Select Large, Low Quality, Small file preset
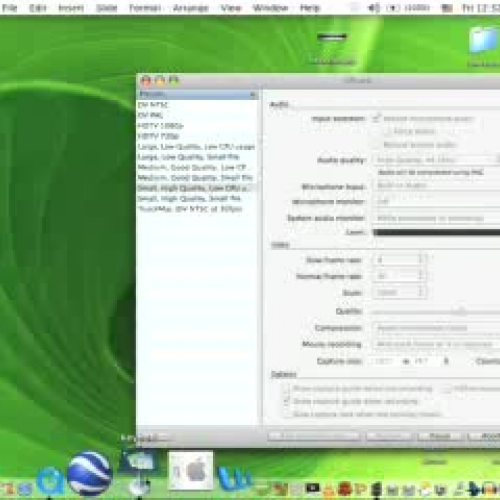 197,157
